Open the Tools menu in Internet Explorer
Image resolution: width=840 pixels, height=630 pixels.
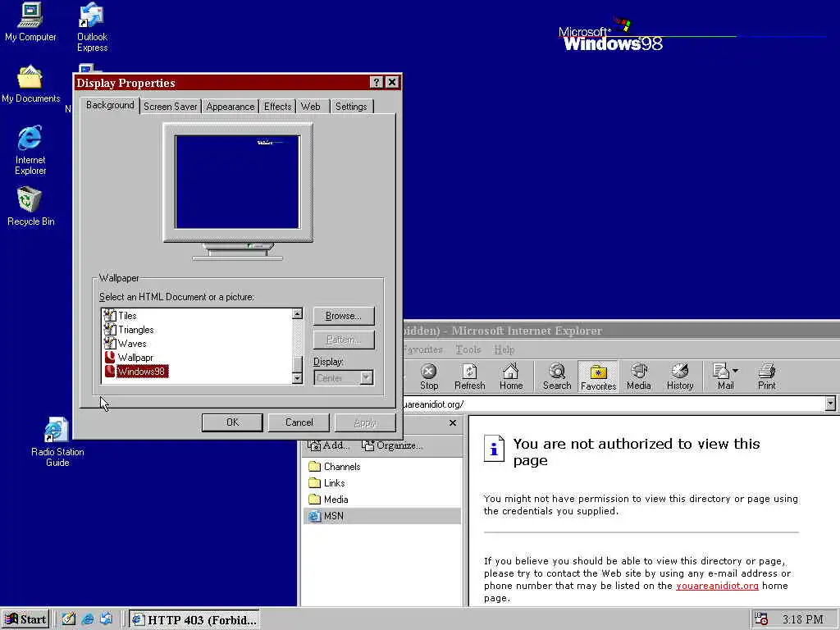pyautogui.click(x=468, y=349)
